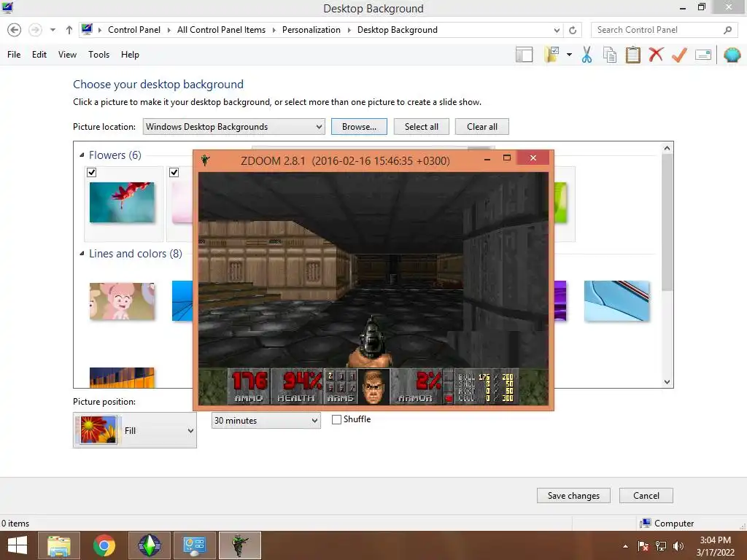This screenshot has height=560, width=747.
Task: Open the Picture location dropdown
Action: tap(234, 127)
